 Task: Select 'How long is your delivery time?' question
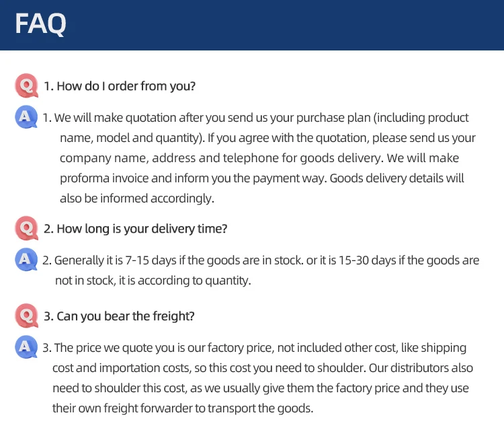(135, 229)
